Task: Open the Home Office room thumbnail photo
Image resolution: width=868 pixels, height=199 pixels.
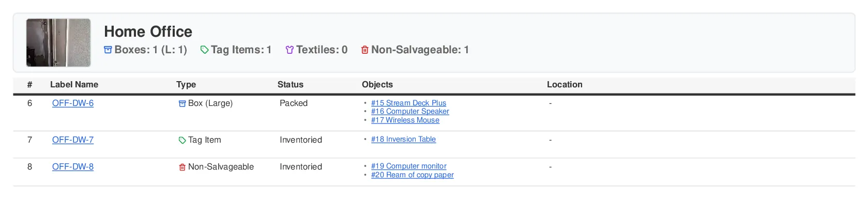Action: coord(58,43)
